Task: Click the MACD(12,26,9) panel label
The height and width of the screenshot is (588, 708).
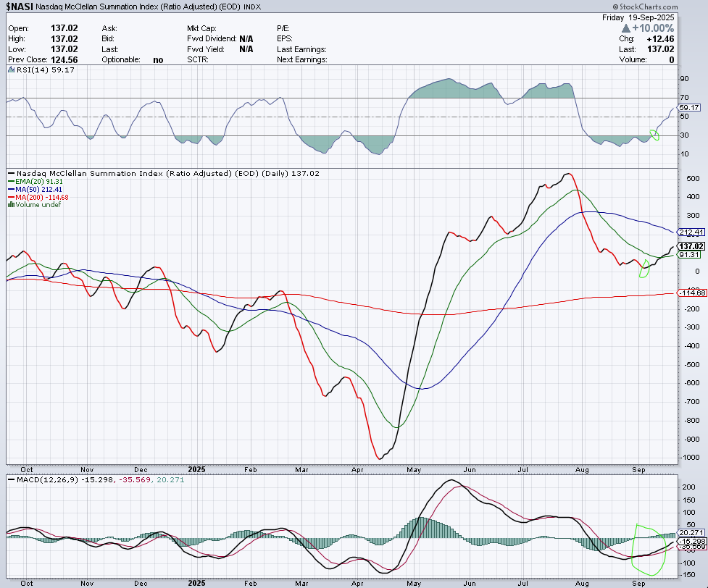Action: click(x=47, y=479)
